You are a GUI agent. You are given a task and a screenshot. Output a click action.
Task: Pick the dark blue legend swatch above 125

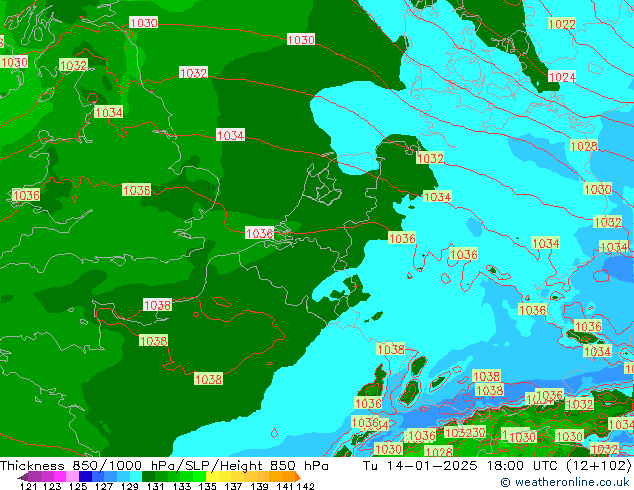point(85,477)
